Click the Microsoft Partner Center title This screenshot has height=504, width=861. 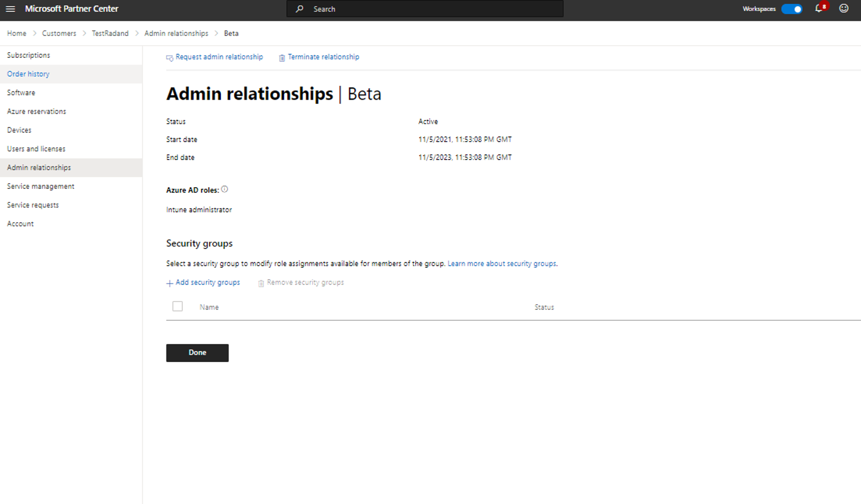point(71,9)
